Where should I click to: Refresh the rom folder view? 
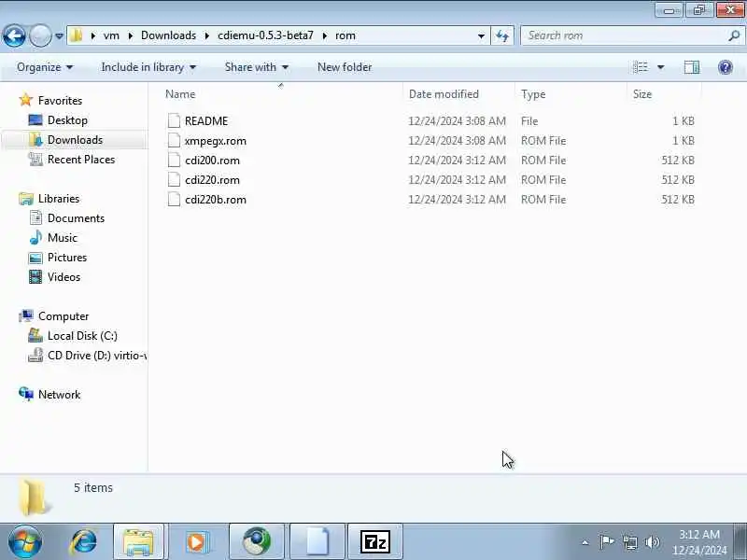502,35
